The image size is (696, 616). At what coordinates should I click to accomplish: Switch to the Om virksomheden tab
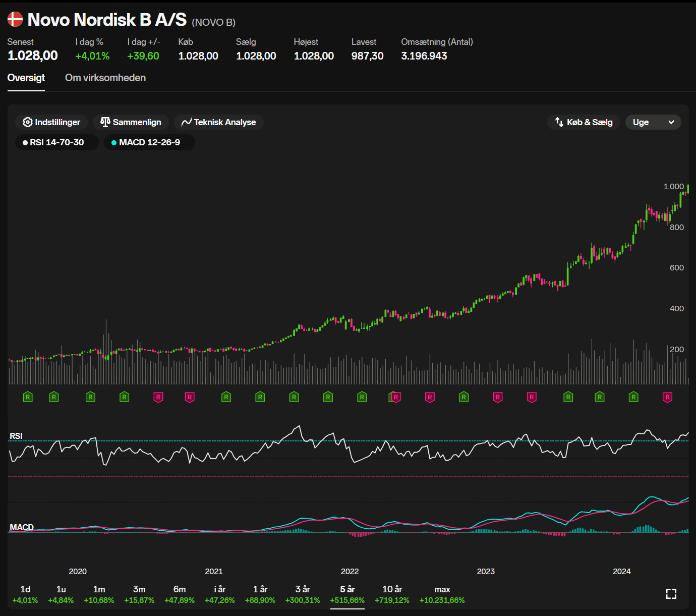(105, 78)
